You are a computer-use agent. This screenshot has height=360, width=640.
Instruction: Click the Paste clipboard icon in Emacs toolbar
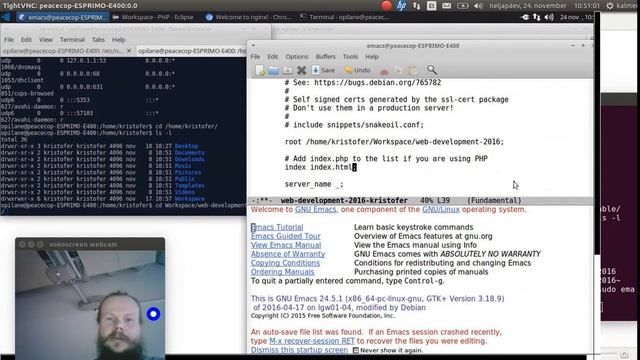coord(413,70)
